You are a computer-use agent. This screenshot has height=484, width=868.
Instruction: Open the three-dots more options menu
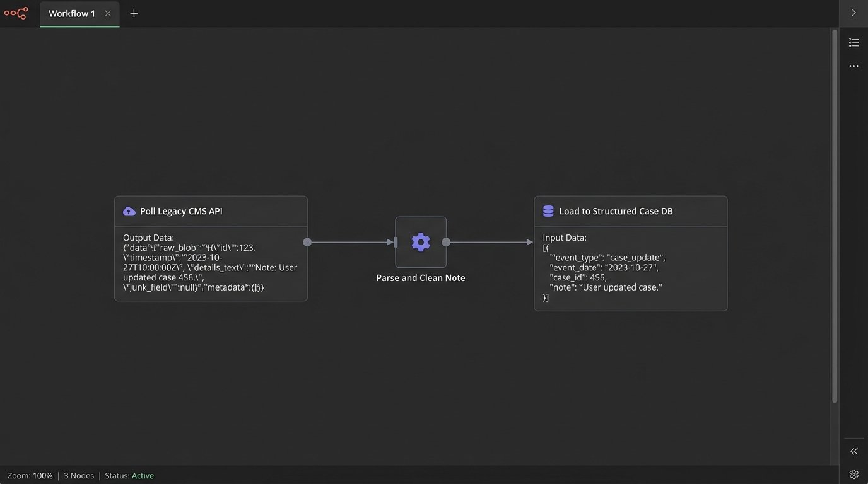pos(853,66)
